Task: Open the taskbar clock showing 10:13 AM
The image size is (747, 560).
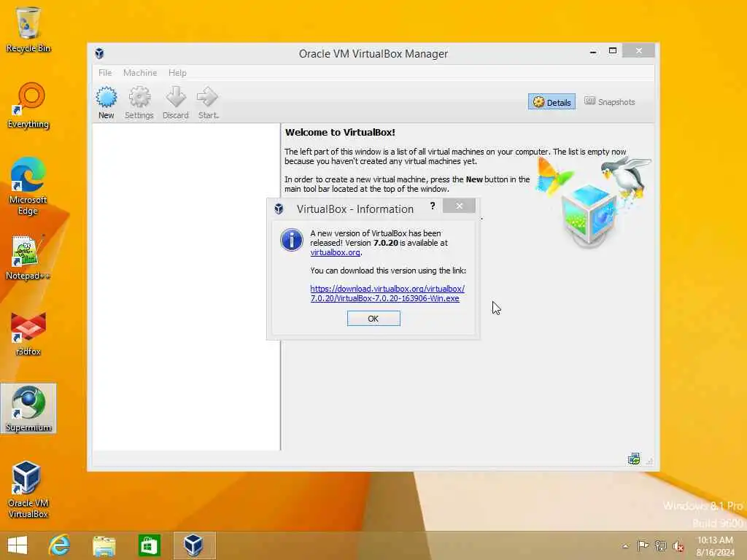Action: 715,546
